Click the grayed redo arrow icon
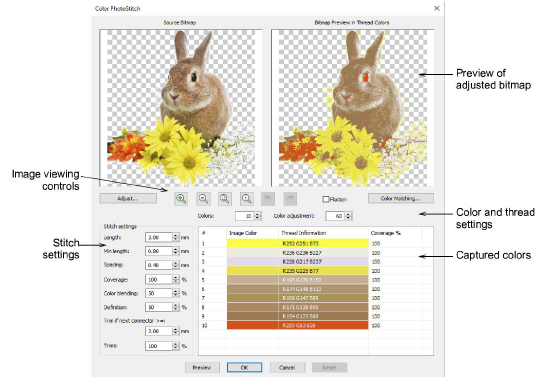The width and height of the screenshot is (547, 392). pos(290,199)
